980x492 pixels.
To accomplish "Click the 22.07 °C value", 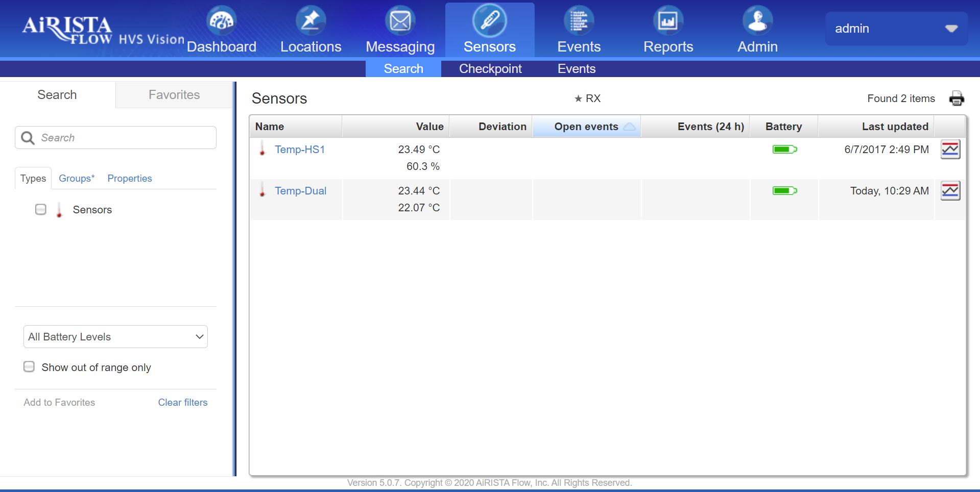I will coord(419,208).
